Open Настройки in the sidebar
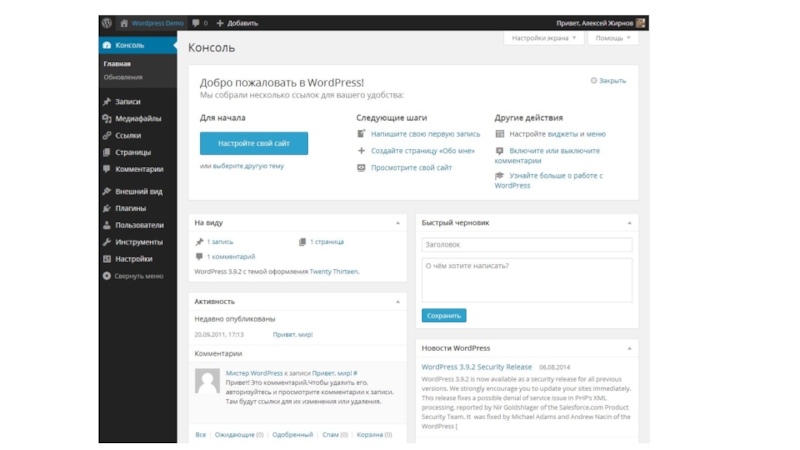800x450 pixels. (133, 259)
